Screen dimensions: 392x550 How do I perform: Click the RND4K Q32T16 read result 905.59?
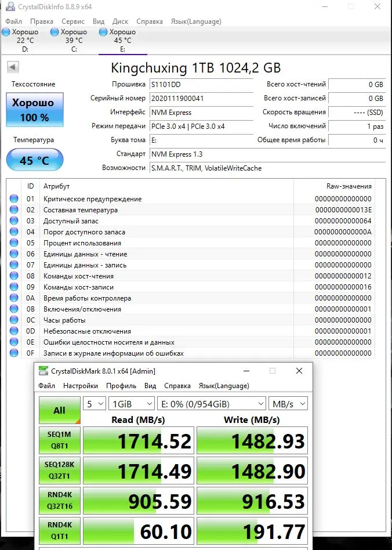pos(139,501)
